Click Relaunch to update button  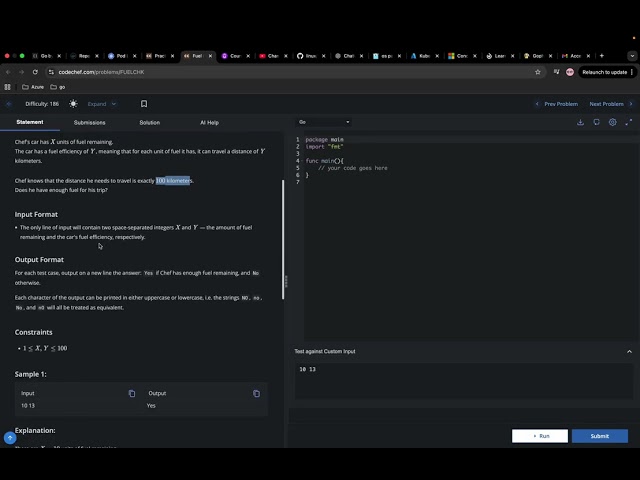click(x=608, y=72)
